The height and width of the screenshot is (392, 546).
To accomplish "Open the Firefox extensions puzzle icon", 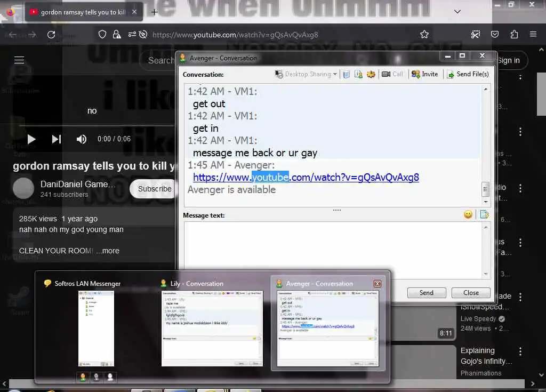I will coord(514,34).
